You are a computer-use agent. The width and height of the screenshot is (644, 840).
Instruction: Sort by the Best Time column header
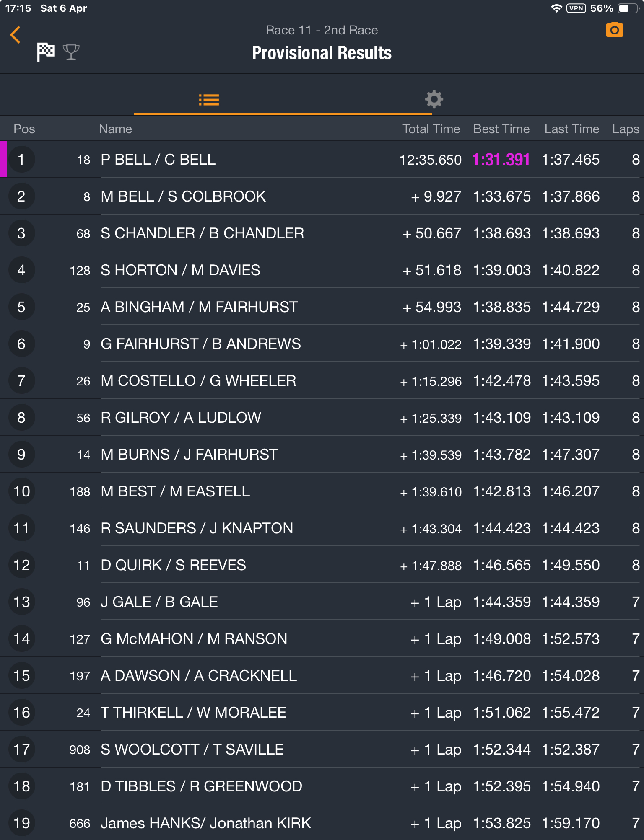click(501, 129)
